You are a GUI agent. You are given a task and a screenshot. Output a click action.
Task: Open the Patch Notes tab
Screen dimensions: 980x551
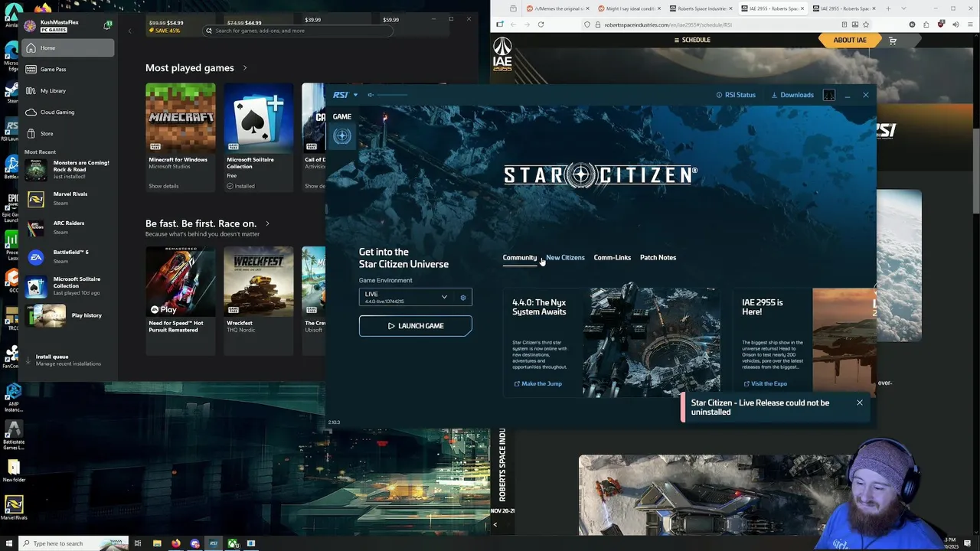pyautogui.click(x=658, y=257)
